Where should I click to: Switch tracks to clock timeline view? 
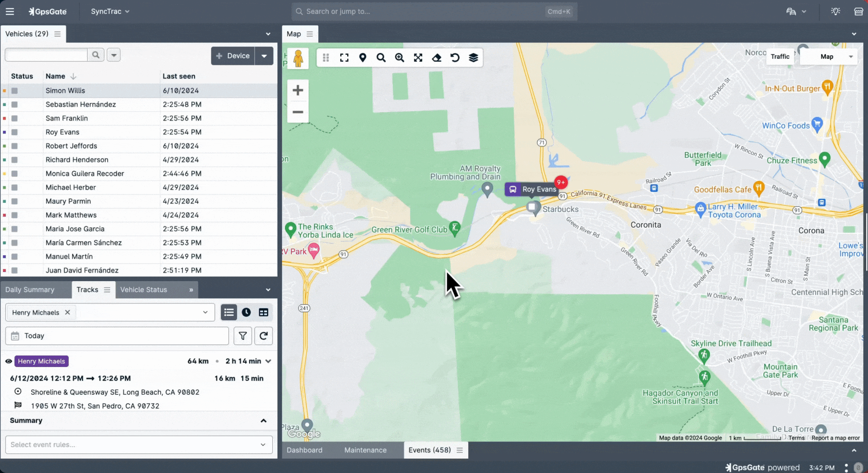(x=246, y=312)
